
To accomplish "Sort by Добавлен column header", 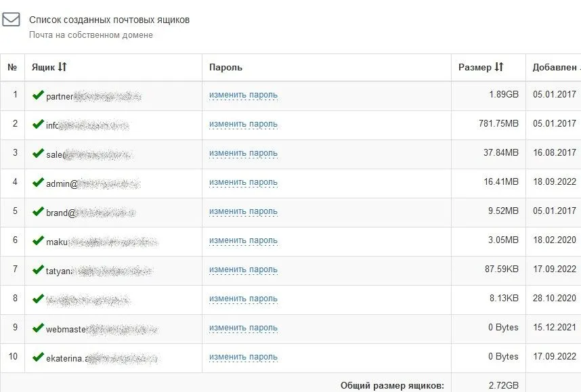I will (x=555, y=67).
